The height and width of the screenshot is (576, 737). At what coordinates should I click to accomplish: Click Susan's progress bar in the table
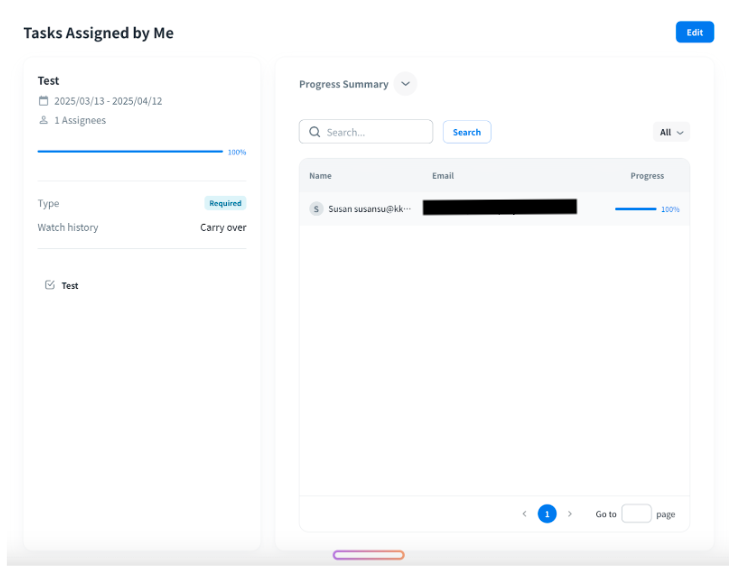[635, 209]
